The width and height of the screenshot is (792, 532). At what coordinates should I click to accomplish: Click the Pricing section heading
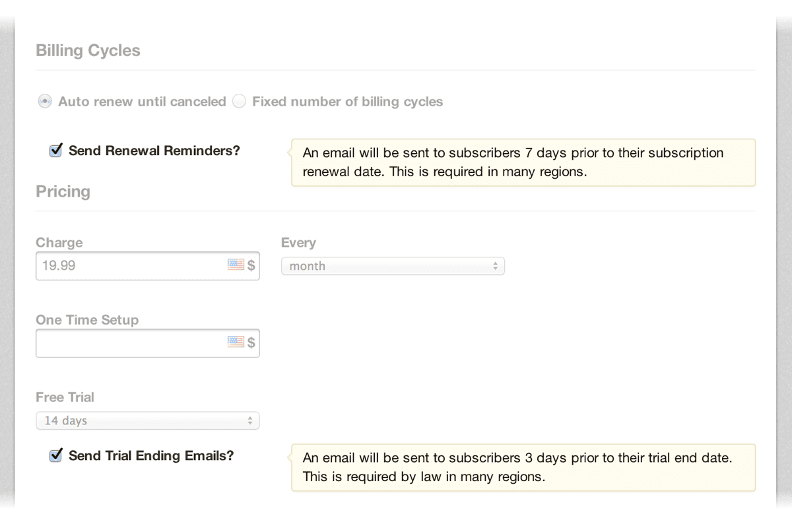tap(63, 191)
